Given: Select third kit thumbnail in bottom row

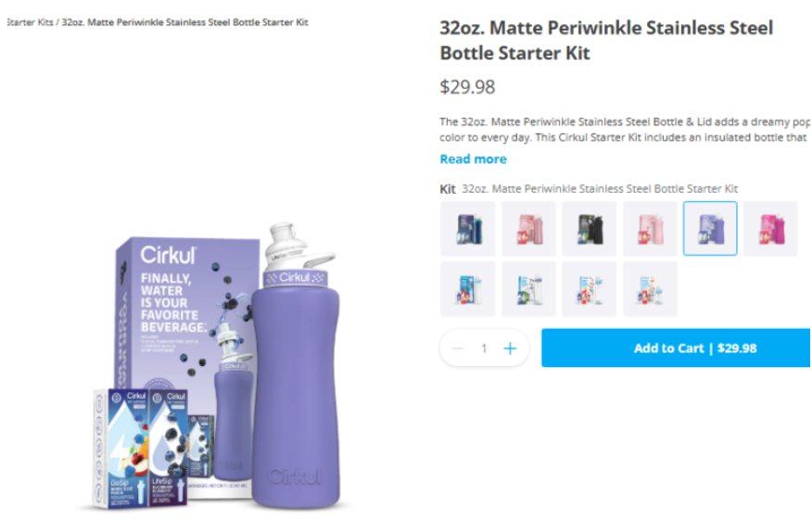Looking at the screenshot, I should point(589,289).
